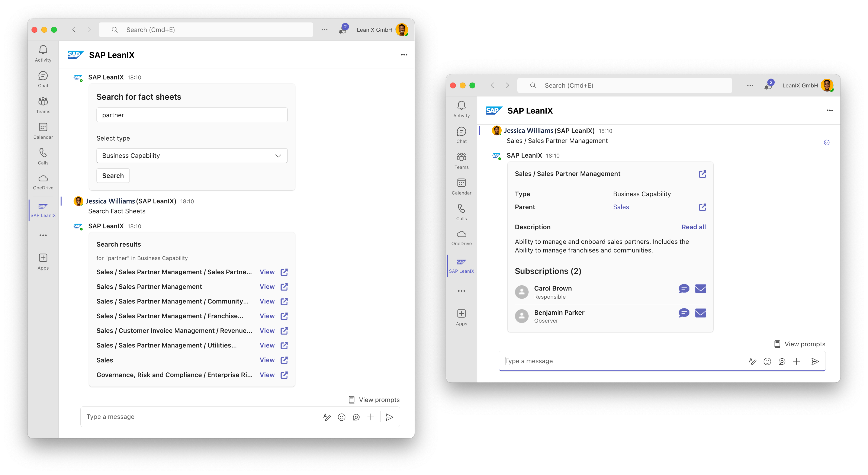Add attachment plus in right message box
This screenshot has width=868, height=475.
pyautogui.click(x=796, y=361)
